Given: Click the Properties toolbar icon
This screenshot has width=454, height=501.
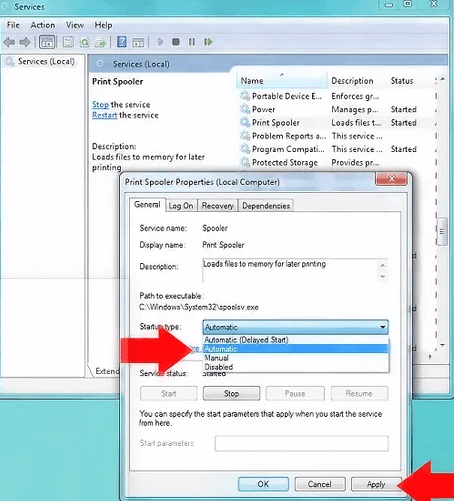Looking at the screenshot, I should (x=68, y=42).
